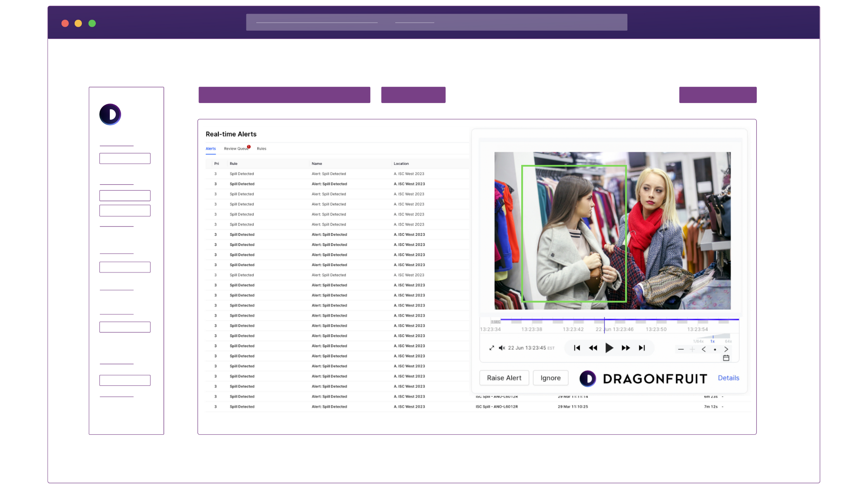
Task: Expand the video player to fullscreen
Action: click(x=491, y=348)
